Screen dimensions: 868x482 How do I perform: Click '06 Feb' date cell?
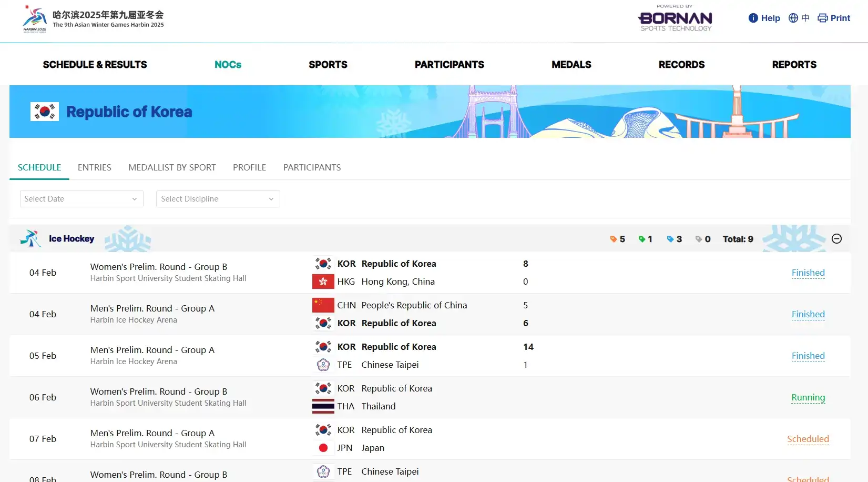(x=43, y=397)
